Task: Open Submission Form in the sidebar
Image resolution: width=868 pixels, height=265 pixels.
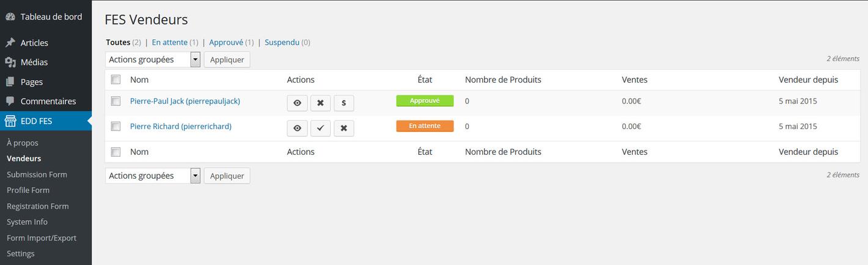Action: coord(37,174)
